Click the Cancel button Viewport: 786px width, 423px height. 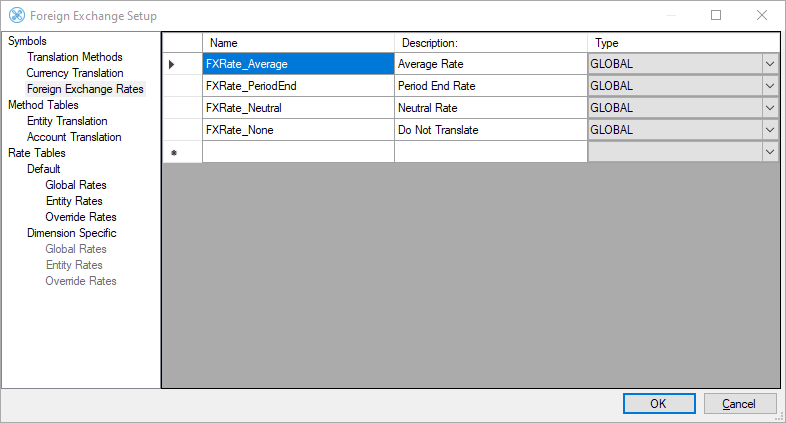tap(740, 404)
